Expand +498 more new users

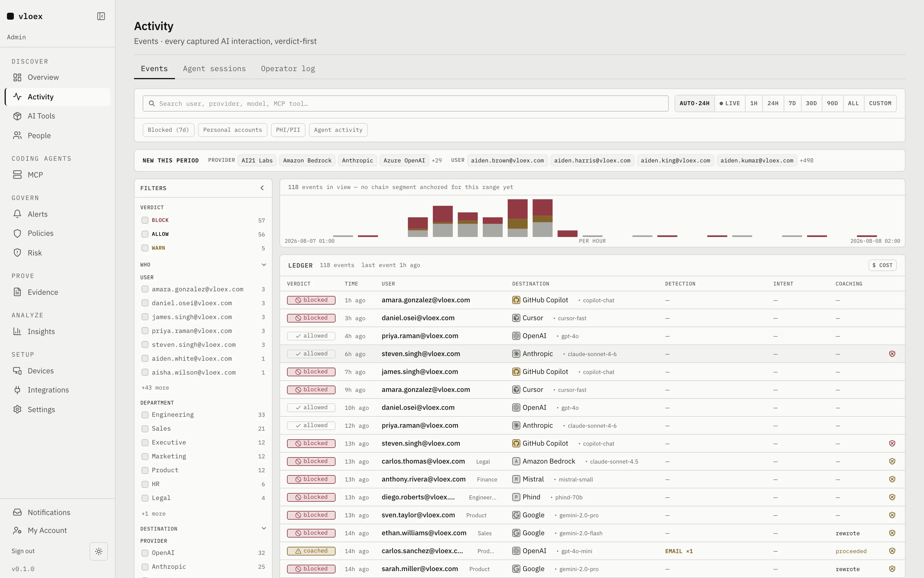pos(806,161)
